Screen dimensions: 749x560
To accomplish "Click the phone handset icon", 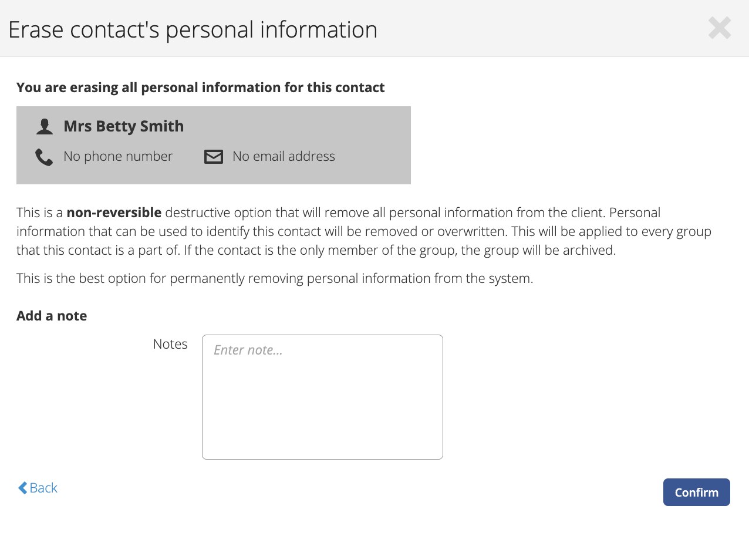I will click(x=44, y=157).
